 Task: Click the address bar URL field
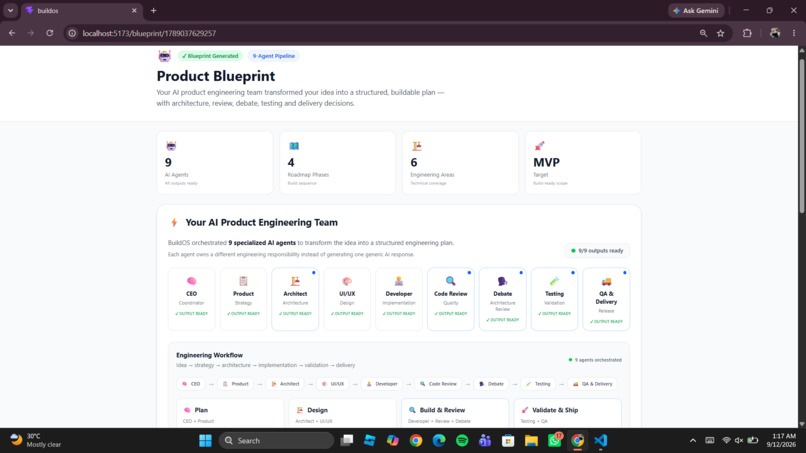(386, 33)
